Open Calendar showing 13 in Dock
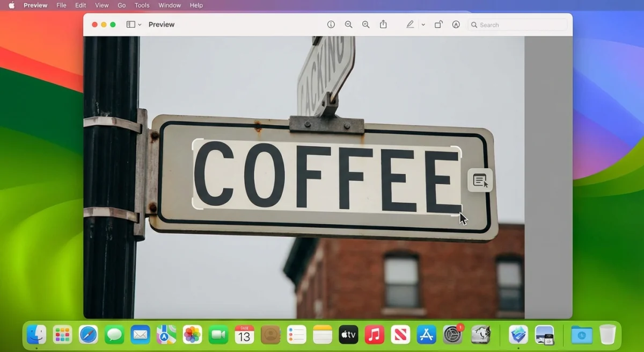This screenshot has height=352, width=644. tap(244, 335)
